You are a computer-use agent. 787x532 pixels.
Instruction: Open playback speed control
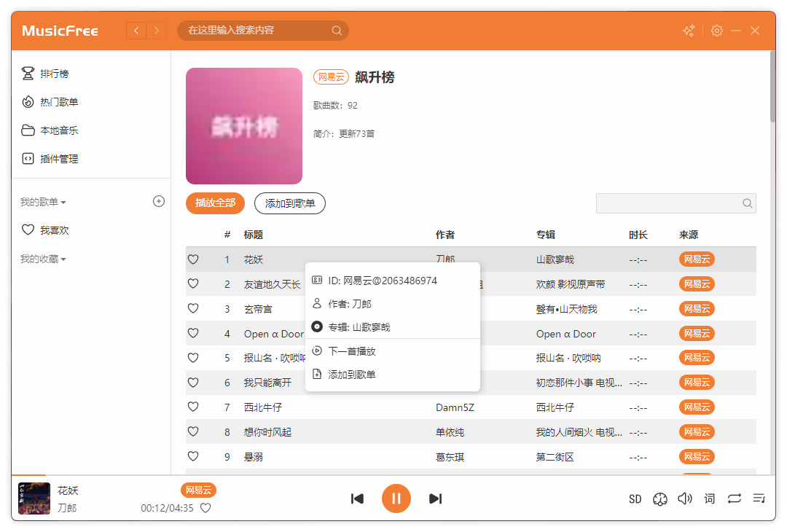pos(660,499)
